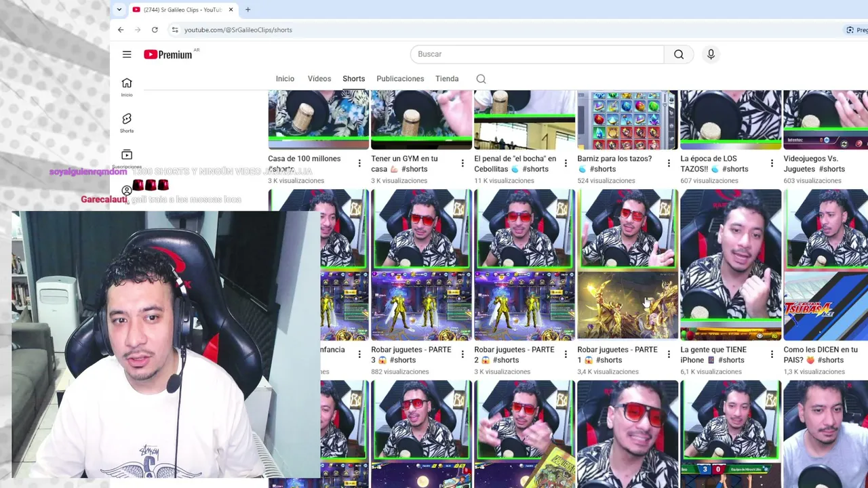Click the "882 visualizaciones" view count

click(x=400, y=372)
